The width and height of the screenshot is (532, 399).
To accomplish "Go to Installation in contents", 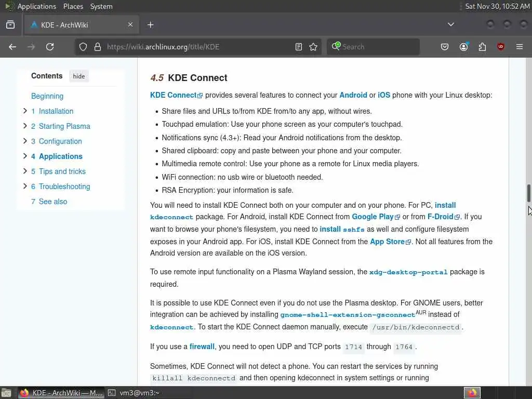I will click(x=52, y=111).
